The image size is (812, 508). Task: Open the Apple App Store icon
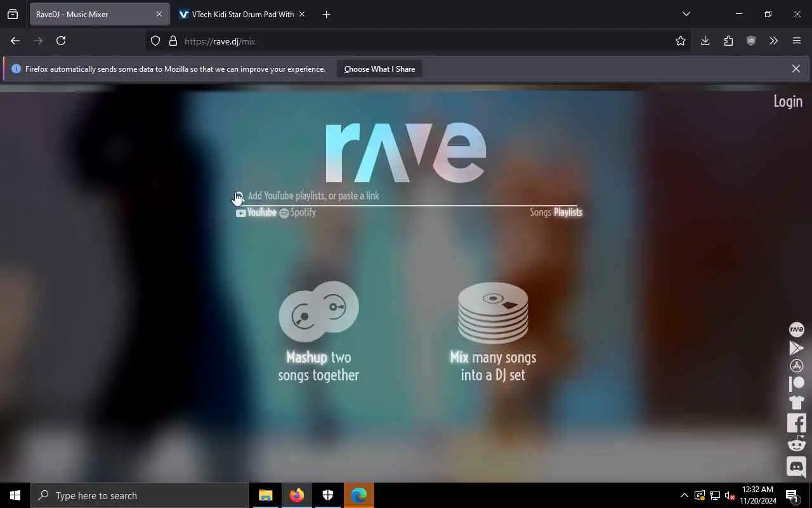tap(796, 366)
